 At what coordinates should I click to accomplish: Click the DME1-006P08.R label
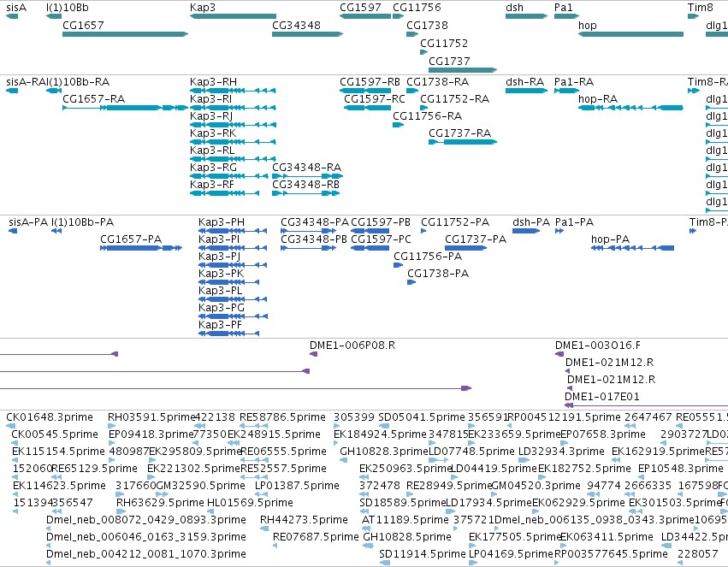352,346
